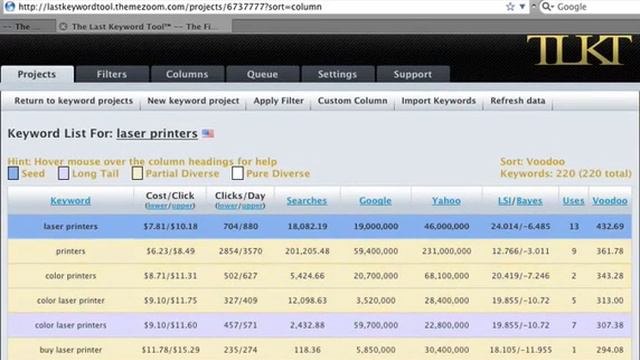Click the 3,520,000 Google results cell
This screenshot has width=640, height=360.
[x=376, y=300]
